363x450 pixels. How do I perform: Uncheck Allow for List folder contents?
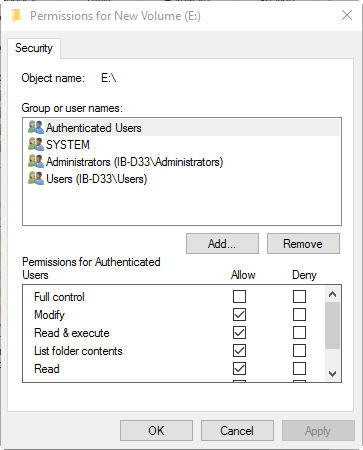tap(239, 350)
